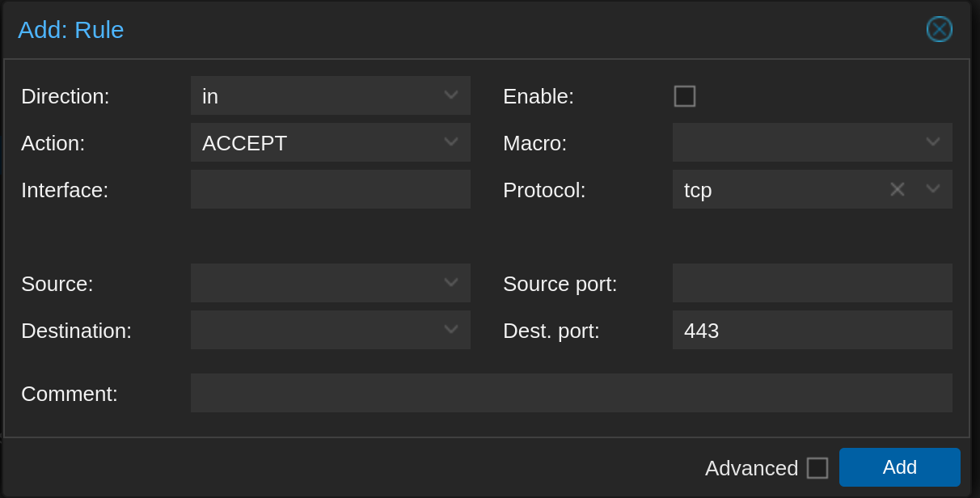This screenshot has height=498, width=980.
Task: Click the Dest. port field with 443
Action: [813, 330]
